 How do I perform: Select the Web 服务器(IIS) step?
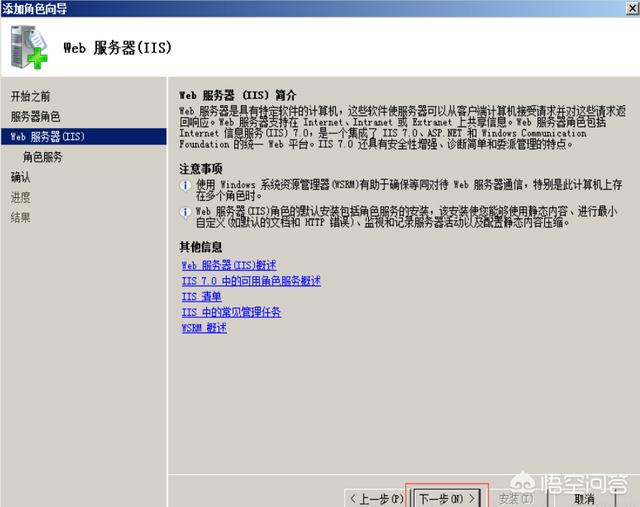click(x=84, y=136)
